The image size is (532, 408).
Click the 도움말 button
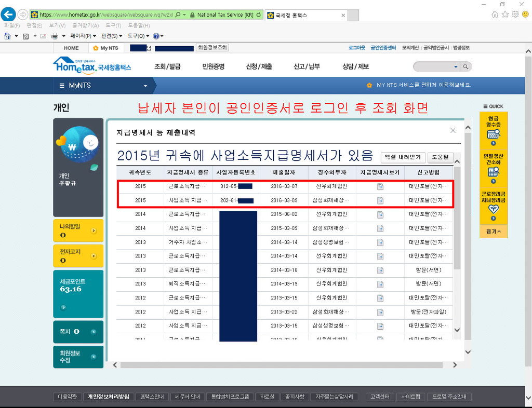pyautogui.click(x=440, y=157)
